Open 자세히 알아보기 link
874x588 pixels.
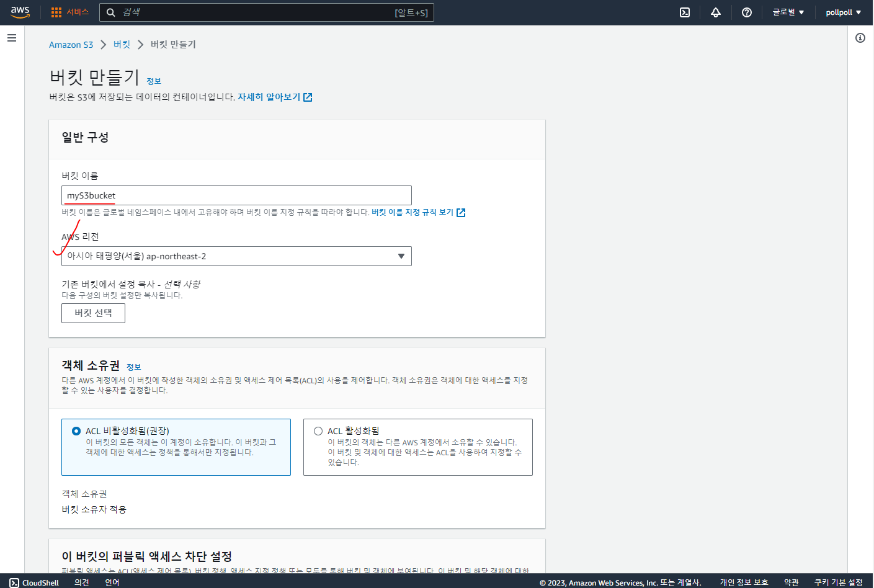(269, 97)
